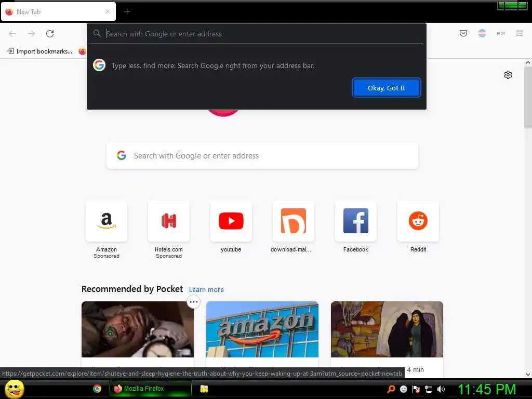This screenshot has width=532, height=399.
Task: Click the scrollbar up arrow
Action: pyautogui.click(x=528, y=62)
